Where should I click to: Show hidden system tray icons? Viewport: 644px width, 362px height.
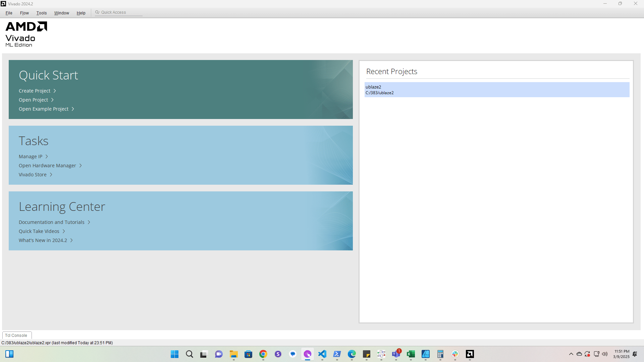(571, 354)
